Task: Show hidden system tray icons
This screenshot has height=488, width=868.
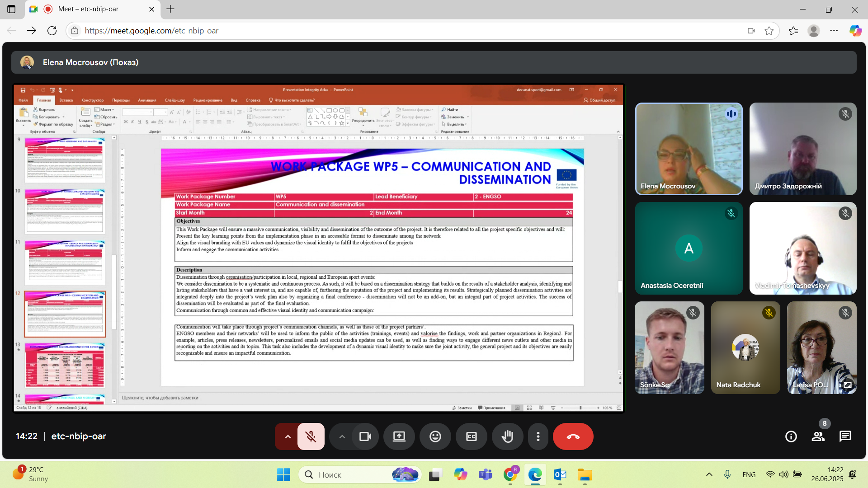Action: [x=709, y=474]
